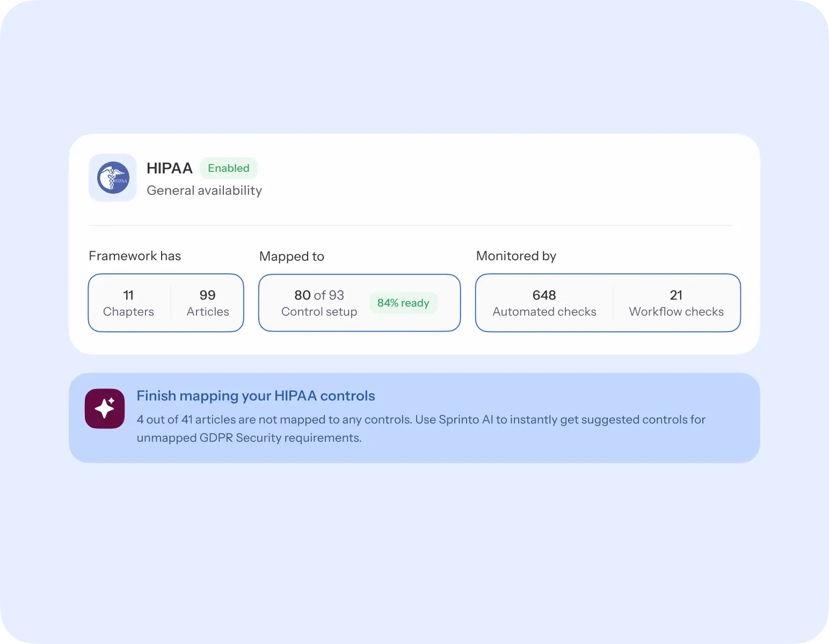Enable the HIPAA framework status pill
The width and height of the screenshot is (829, 644).
pyautogui.click(x=229, y=168)
